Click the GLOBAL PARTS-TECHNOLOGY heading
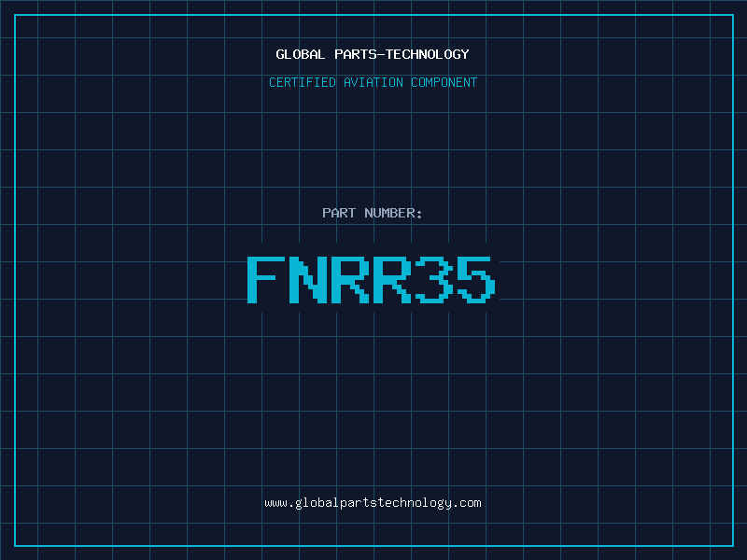The image size is (747, 560). 373,54
